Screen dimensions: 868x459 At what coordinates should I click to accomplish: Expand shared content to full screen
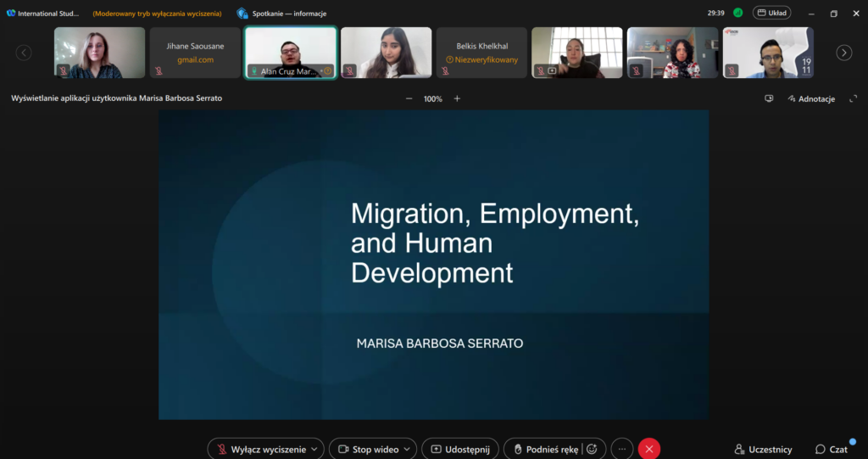pyautogui.click(x=853, y=98)
